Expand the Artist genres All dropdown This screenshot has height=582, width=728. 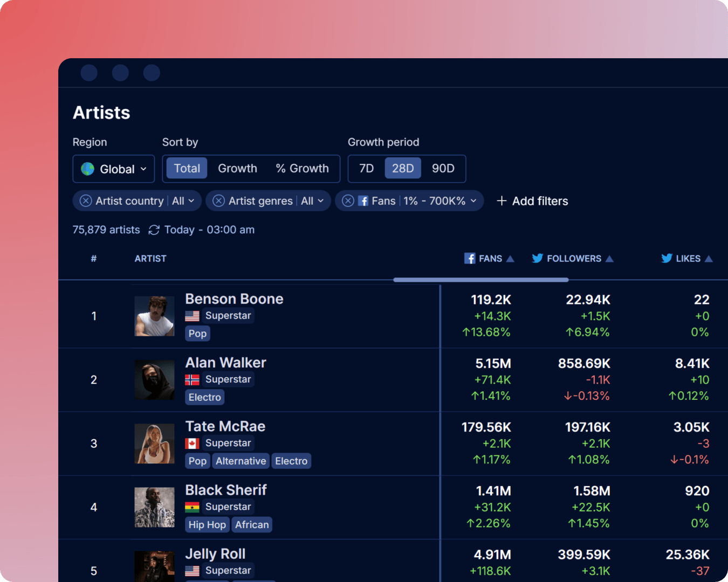pyautogui.click(x=312, y=200)
